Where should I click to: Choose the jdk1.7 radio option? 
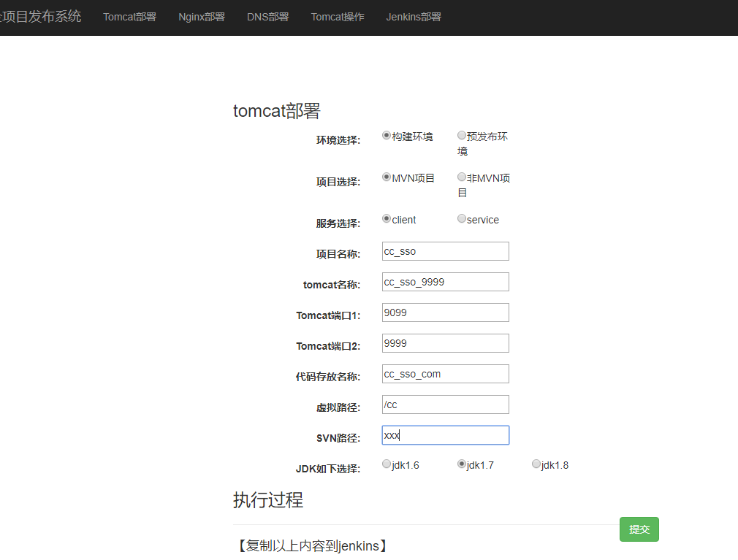pyautogui.click(x=461, y=464)
